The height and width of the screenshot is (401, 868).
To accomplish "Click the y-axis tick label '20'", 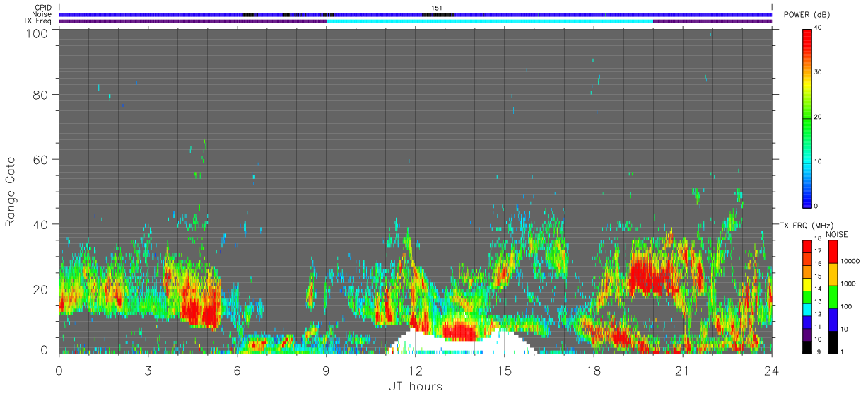I will 40,289.
